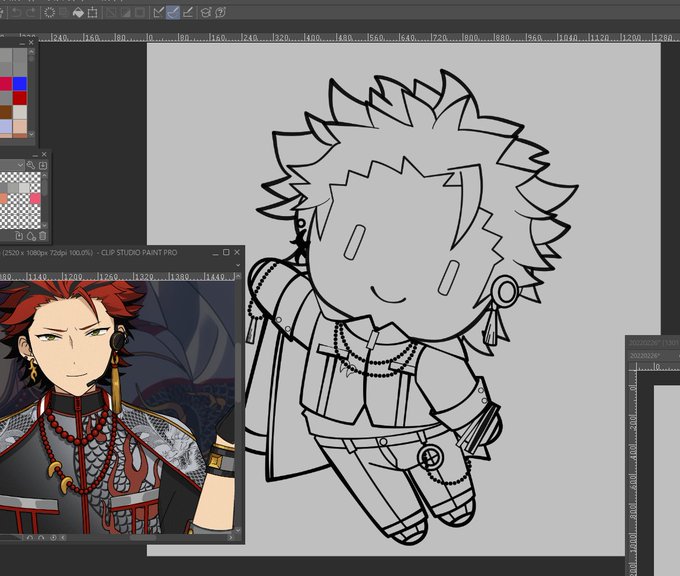Click the red-haired character reference image
The height and width of the screenshot is (576, 680).
[117, 408]
